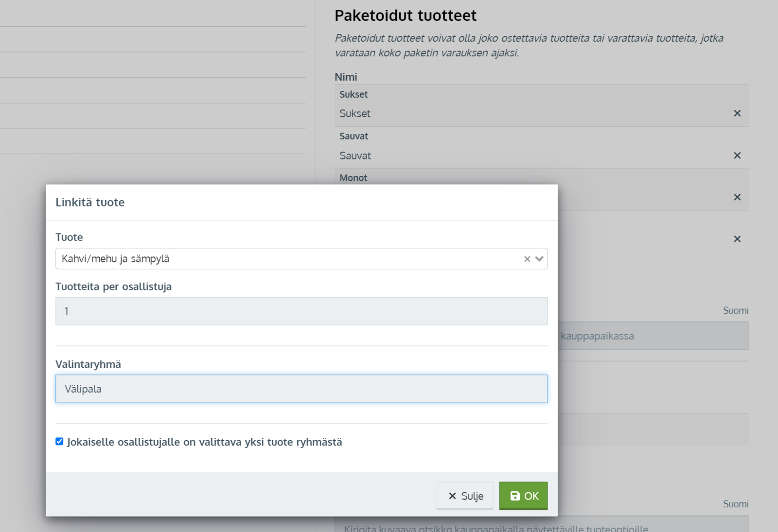
Task: Confirm with the green OK button
Action: 523,496
